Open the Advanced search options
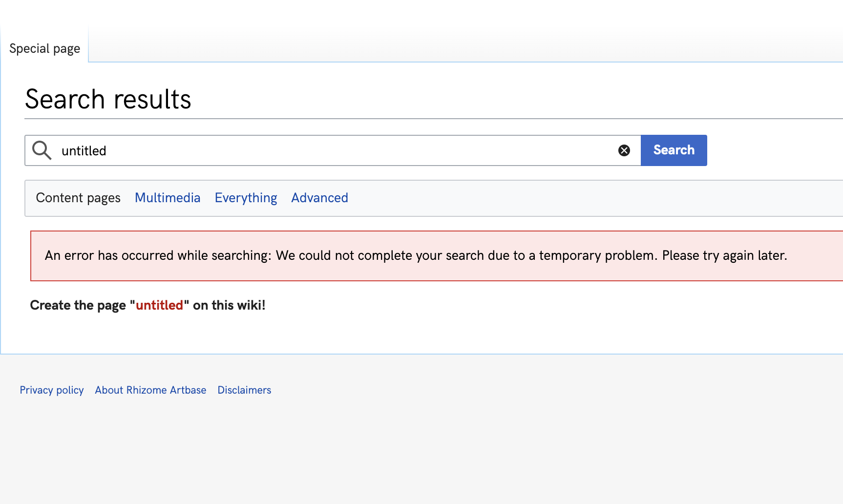 tap(319, 198)
